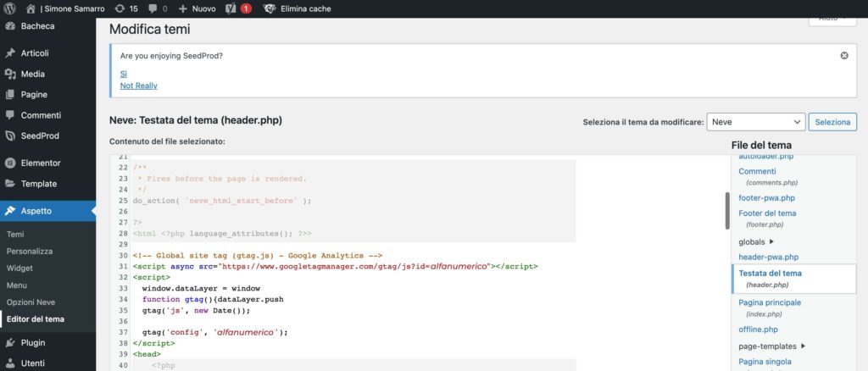
Task: Click the head tag on line 39
Action: click(147, 354)
